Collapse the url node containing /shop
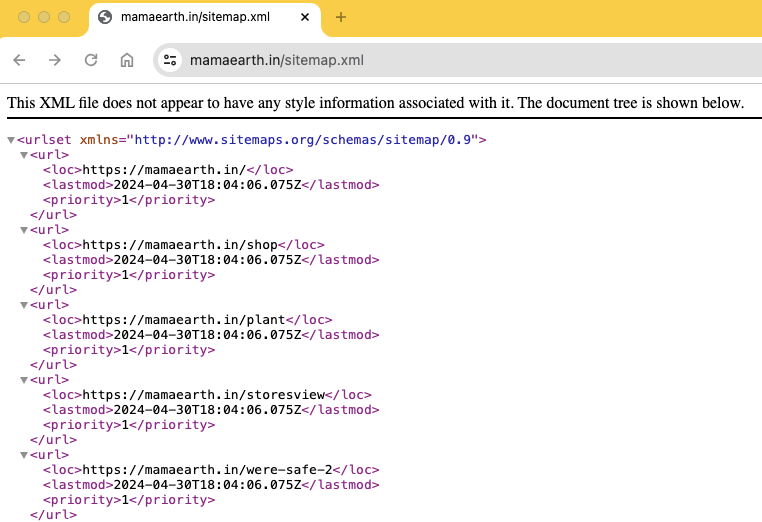 (x=24, y=230)
